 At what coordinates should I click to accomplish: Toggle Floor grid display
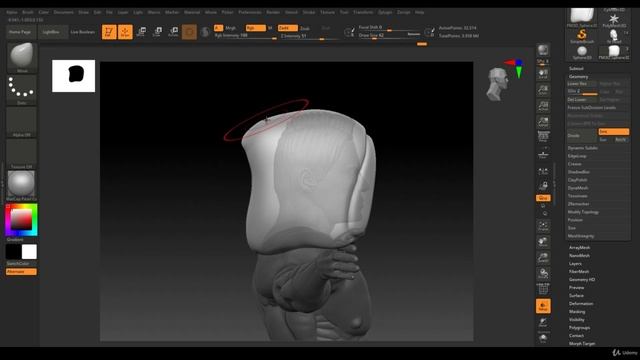[543, 154]
